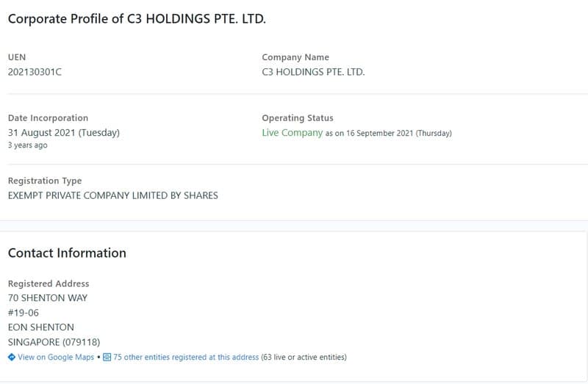The image size is (588, 384).
Task: Click the 63 live or active entities note
Action: (x=304, y=358)
